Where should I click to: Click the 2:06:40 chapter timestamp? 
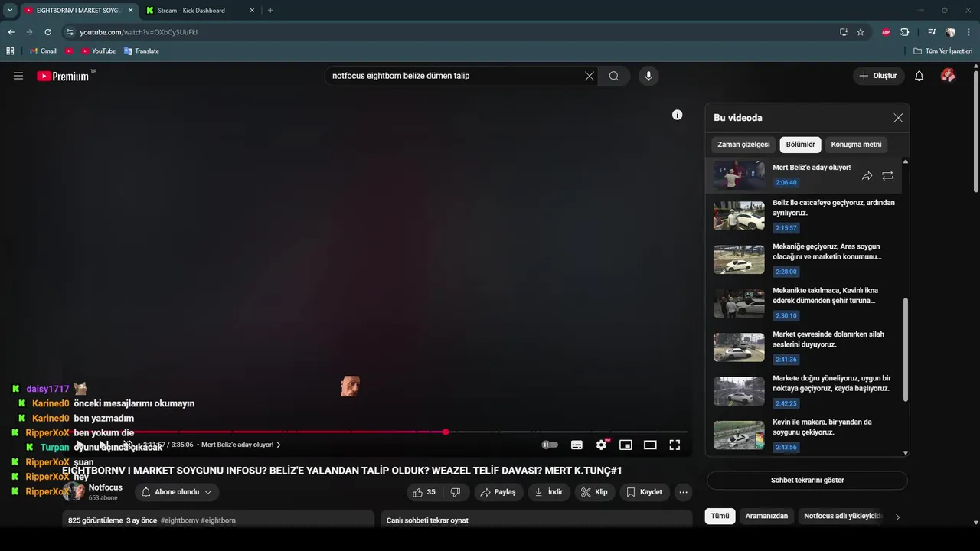point(786,183)
